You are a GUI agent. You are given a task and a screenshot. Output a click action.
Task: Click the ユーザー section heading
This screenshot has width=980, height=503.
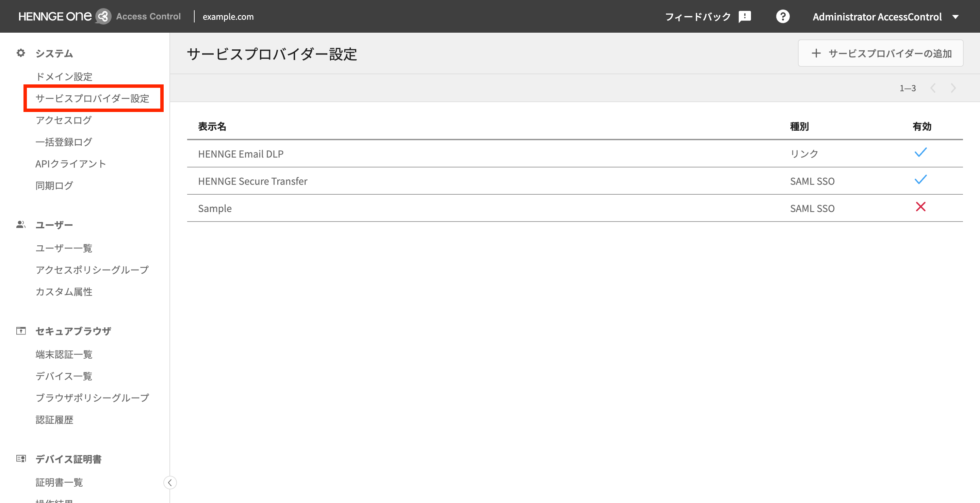coord(54,225)
